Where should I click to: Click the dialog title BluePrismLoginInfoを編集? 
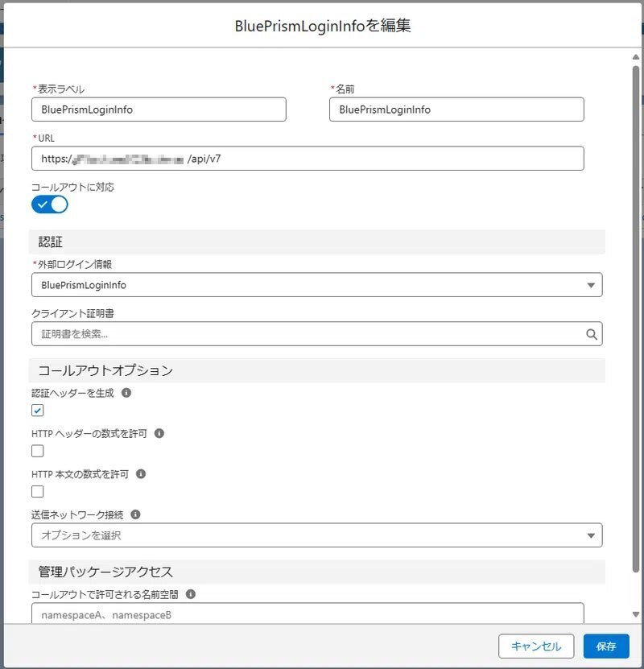[323, 26]
